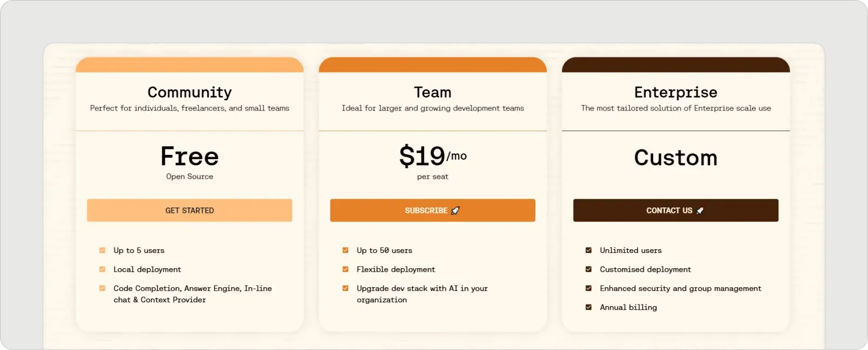Click checkmark beside Upgrade dev stack with AI

click(345, 288)
